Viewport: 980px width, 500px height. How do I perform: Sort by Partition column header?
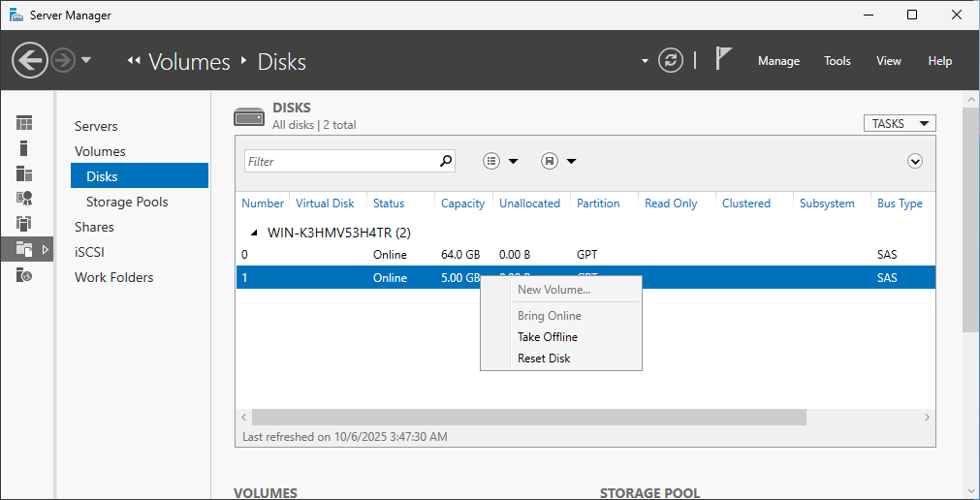point(598,203)
